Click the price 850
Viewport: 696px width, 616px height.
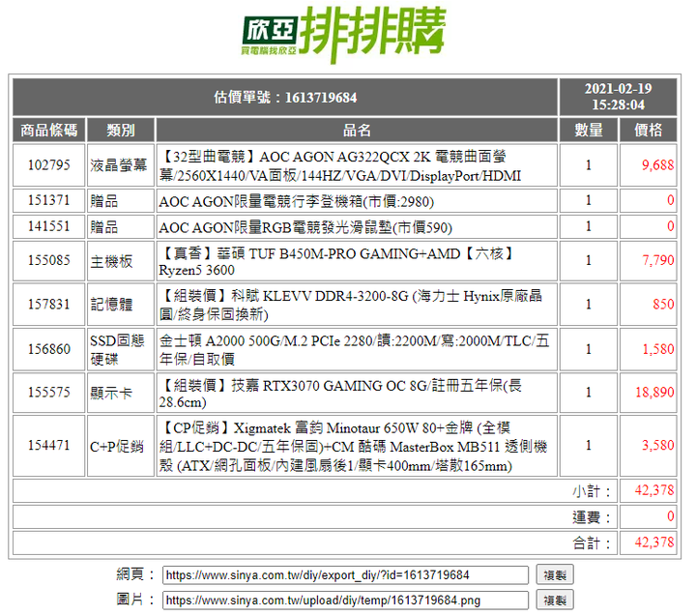pos(663,305)
